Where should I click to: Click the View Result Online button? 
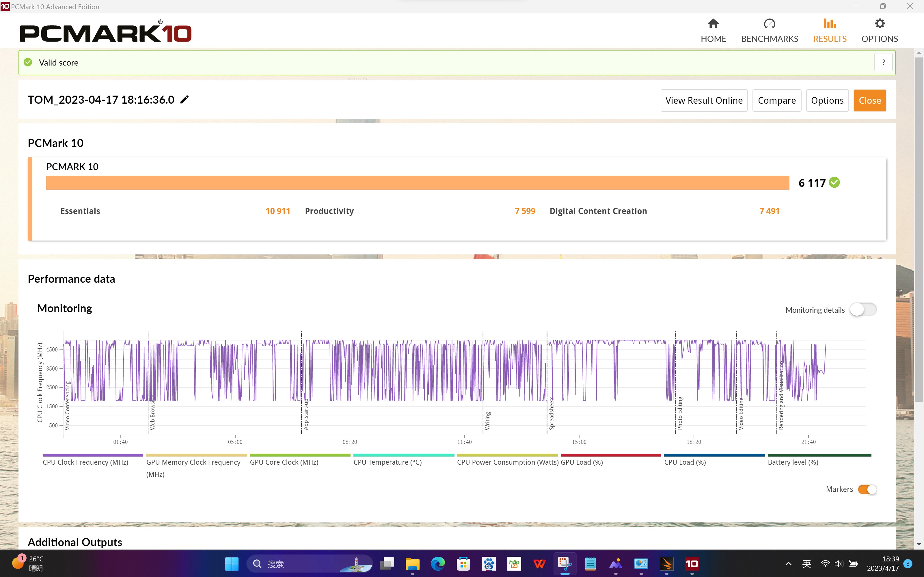pyautogui.click(x=704, y=100)
